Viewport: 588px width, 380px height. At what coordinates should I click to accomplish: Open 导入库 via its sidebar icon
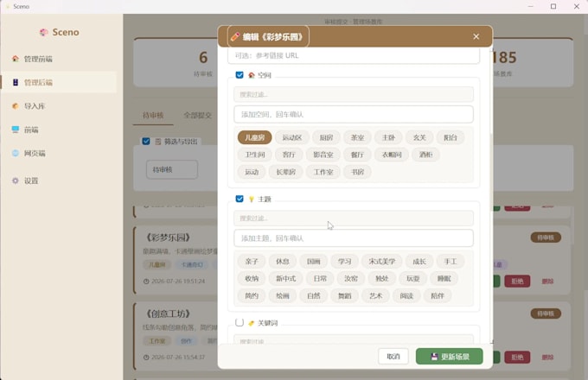tap(16, 106)
